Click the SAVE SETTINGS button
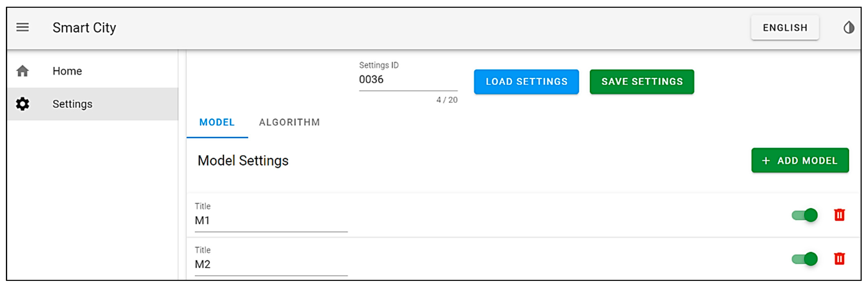 click(642, 82)
